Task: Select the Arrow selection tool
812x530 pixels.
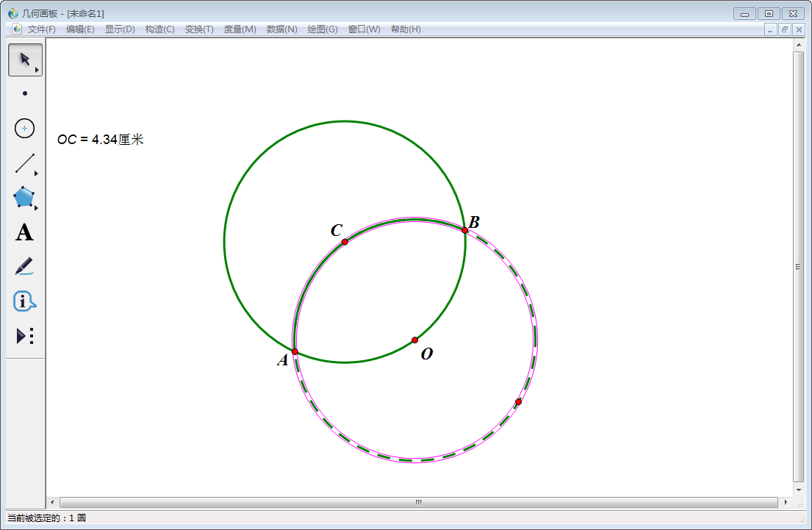Action: click(x=25, y=60)
